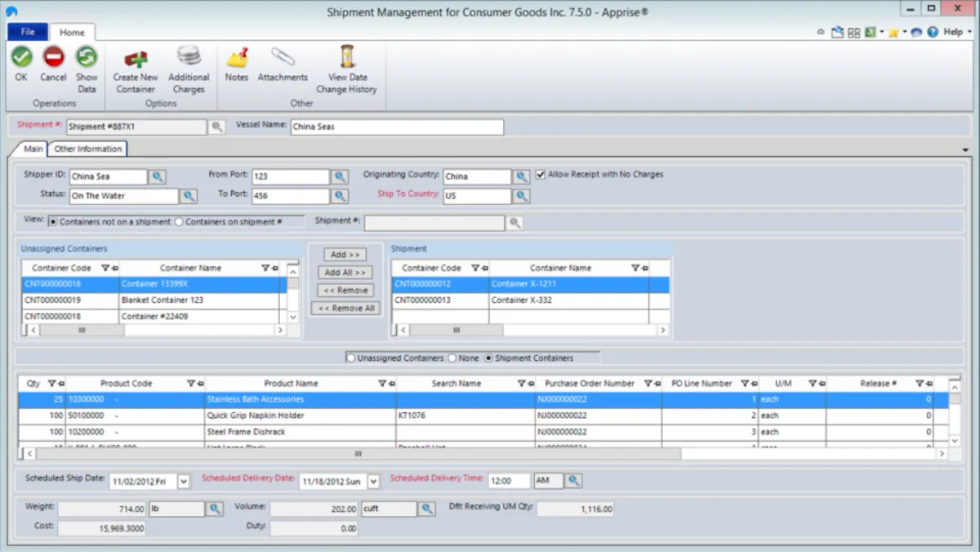Image resolution: width=980 pixels, height=552 pixels.
Task: Click lookup icon beside Originating Country
Action: tap(522, 176)
